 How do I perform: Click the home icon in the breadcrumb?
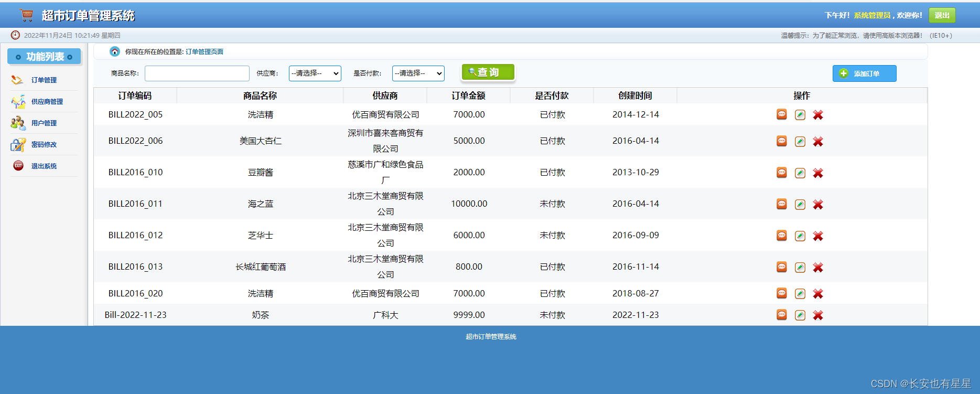tap(114, 51)
